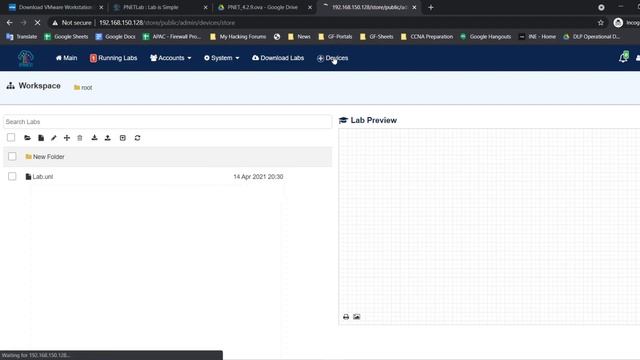640x360 pixels.
Task: Open GF-Portals bookmark folder
Action: coord(335,37)
